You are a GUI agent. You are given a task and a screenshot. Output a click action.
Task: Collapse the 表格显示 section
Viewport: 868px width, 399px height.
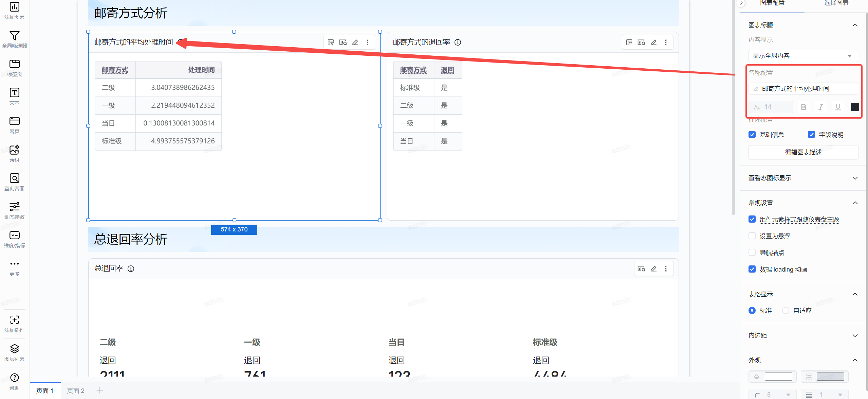point(855,294)
